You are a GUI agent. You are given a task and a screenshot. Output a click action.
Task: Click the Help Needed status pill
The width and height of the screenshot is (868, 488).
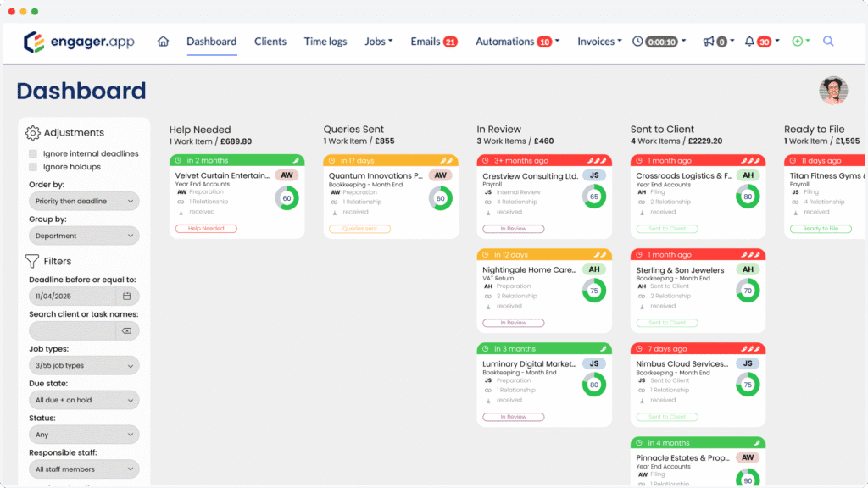[x=206, y=229]
